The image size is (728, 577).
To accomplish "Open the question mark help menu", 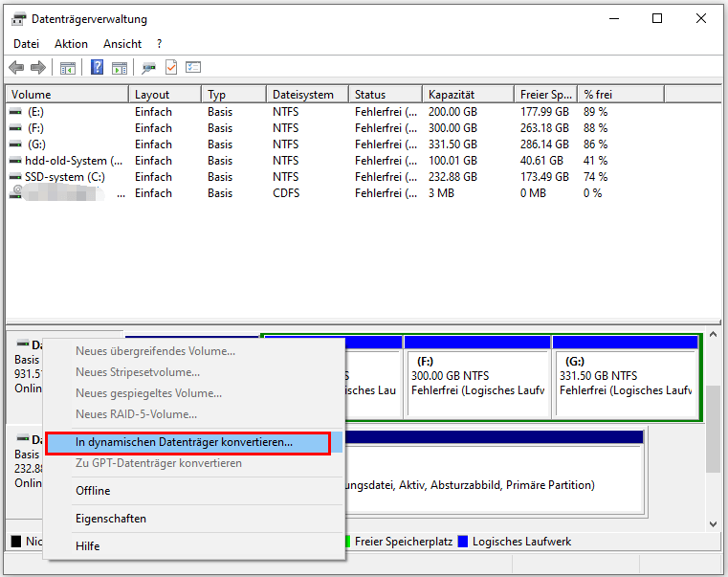I will point(159,44).
